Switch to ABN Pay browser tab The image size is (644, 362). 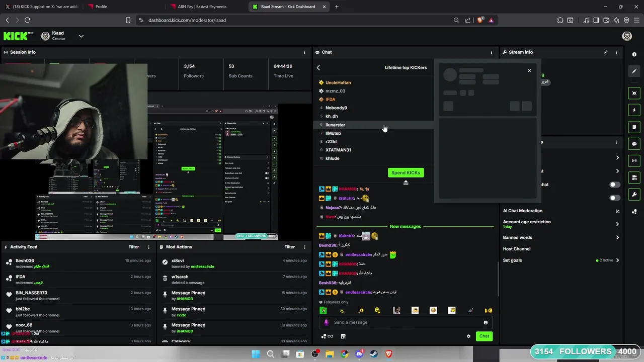(206, 7)
